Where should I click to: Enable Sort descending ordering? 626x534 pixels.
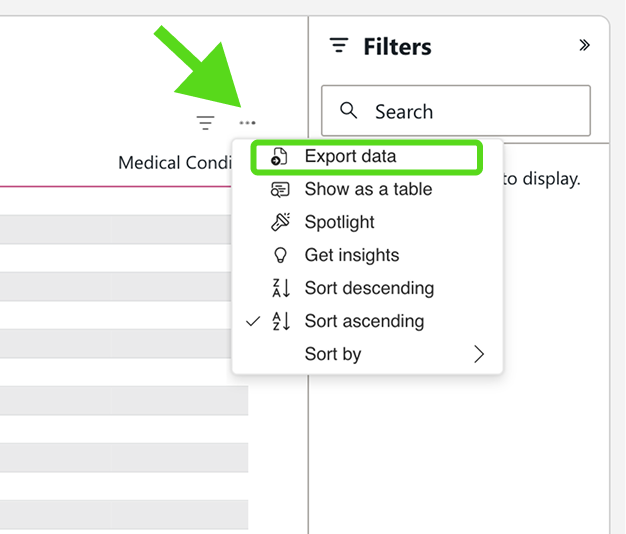(x=369, y=288)
